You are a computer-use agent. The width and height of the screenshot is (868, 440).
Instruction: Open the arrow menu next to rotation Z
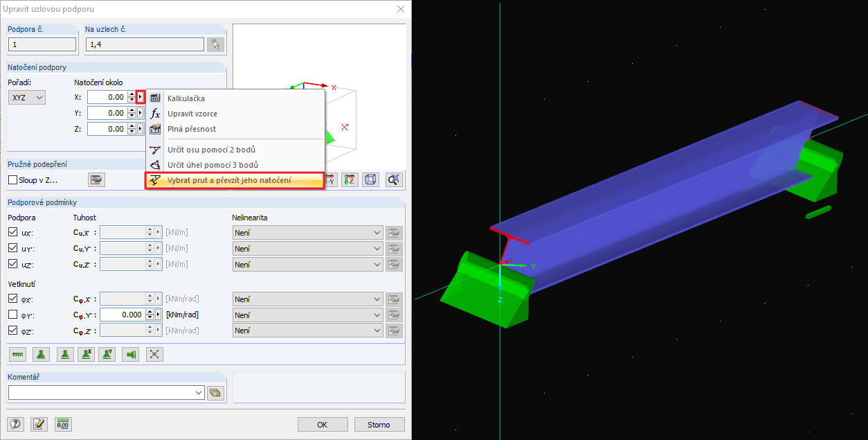tap(141, 129)
